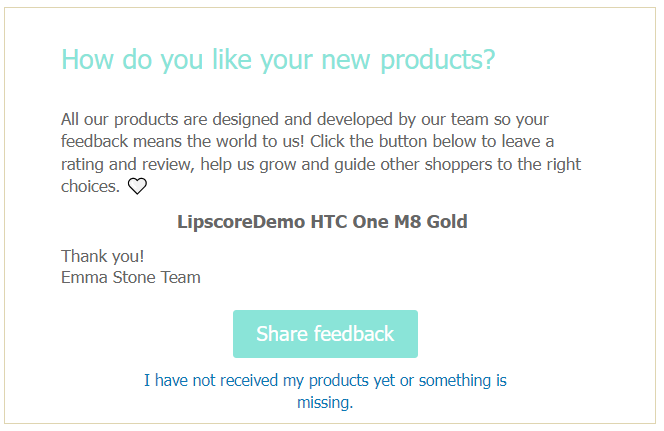This screenshot has height=431, width=664.
Task: Open the "I have not received my products" link
Action: click(x=325, y=381)
